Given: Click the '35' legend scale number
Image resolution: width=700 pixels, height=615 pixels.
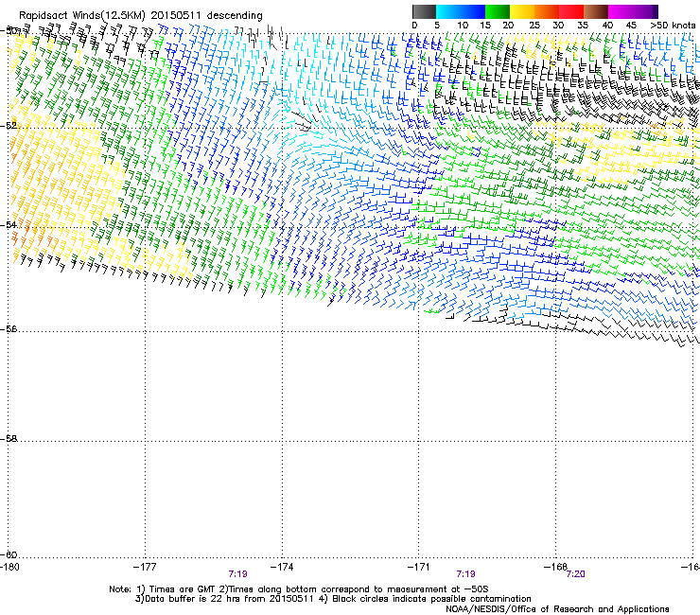Looking at the screenshot, I should click(583, 26).
